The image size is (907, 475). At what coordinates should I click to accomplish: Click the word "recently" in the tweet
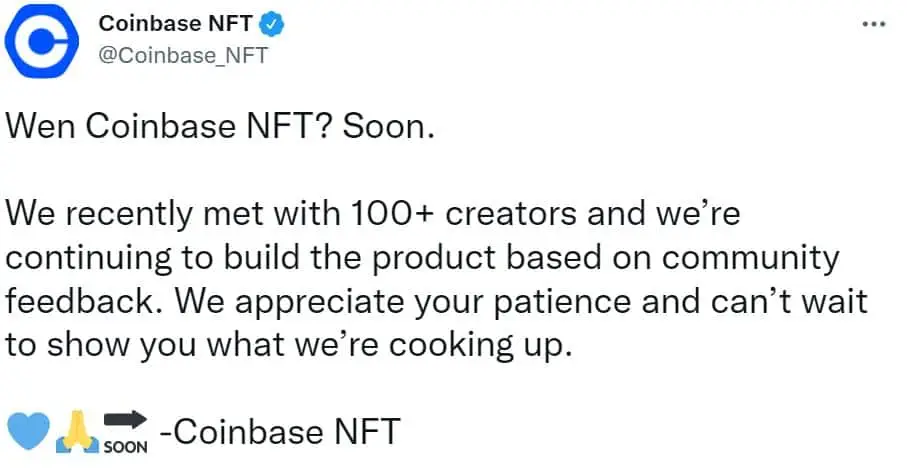pyautogui.click(x=128, y=215)
